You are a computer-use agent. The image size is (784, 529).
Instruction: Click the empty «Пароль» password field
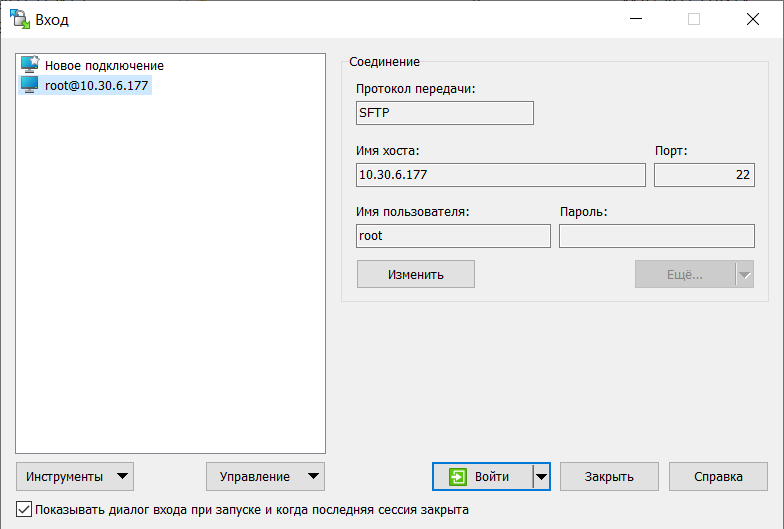657,236
